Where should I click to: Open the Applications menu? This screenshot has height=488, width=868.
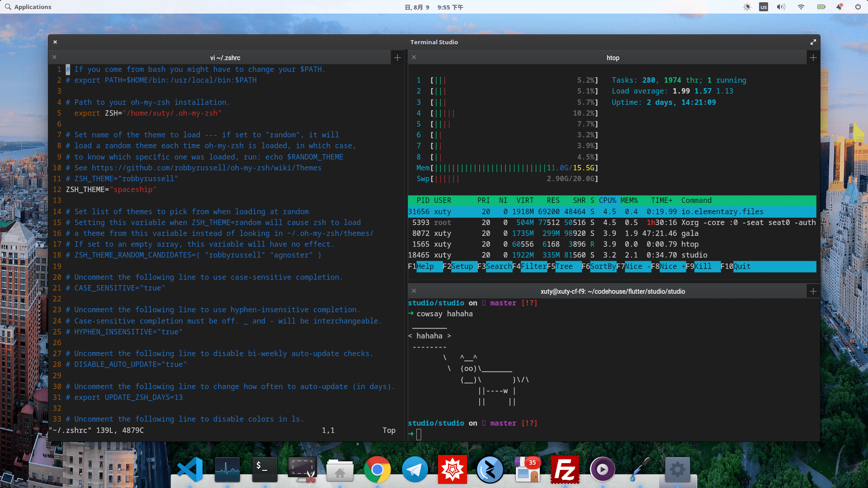point(28,7)
